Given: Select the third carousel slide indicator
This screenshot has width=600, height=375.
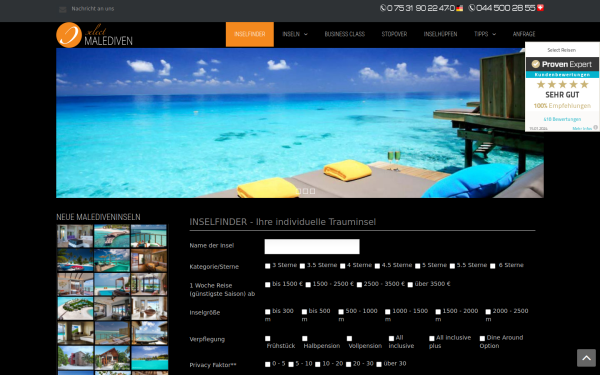Looking at the screenshot, I should point(312,191).
